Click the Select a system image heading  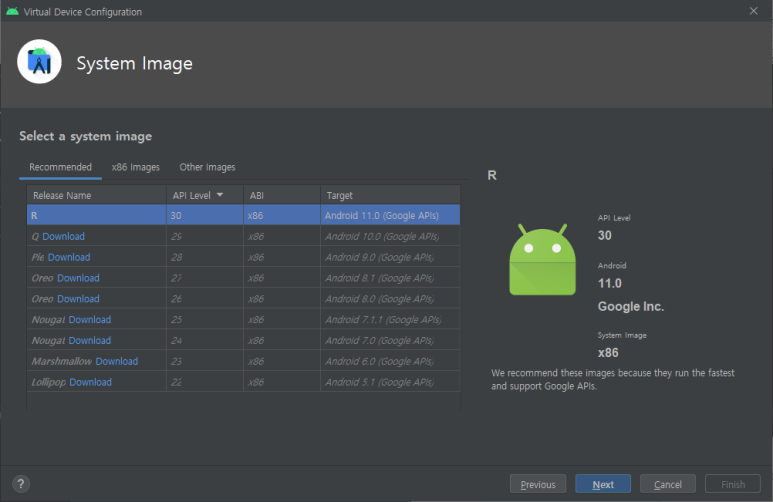pos(85,137)
